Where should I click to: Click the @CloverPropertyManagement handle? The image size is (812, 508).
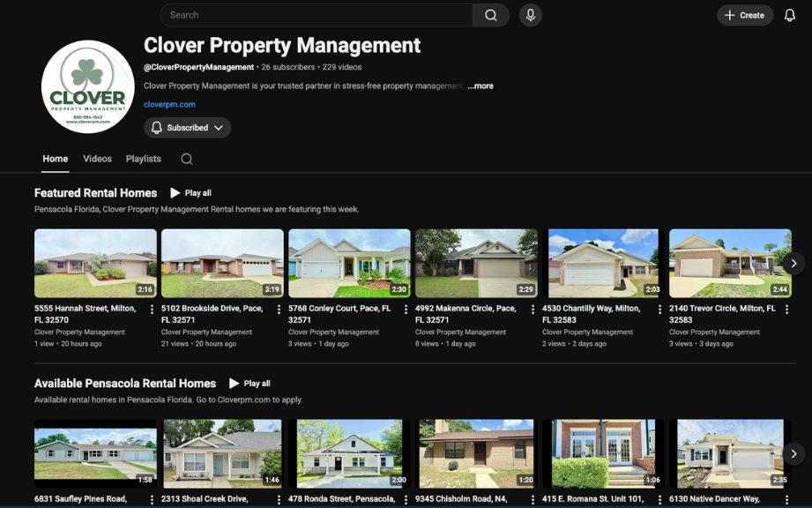199,67
